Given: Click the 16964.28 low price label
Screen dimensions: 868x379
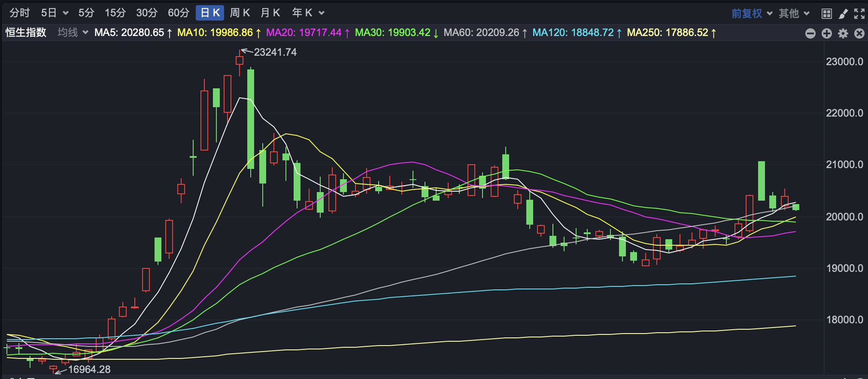Looking at the screenshot, I should pos(89,369).
